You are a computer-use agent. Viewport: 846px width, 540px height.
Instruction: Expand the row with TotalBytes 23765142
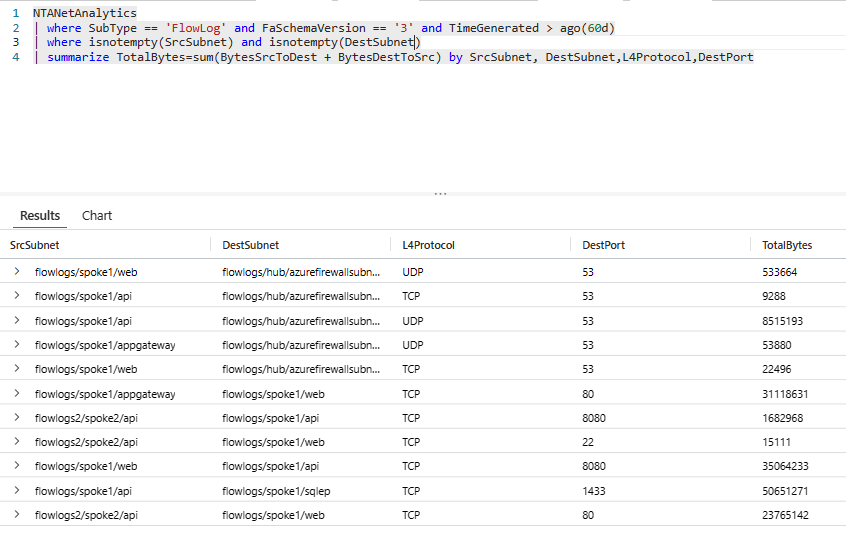[17, 515]
